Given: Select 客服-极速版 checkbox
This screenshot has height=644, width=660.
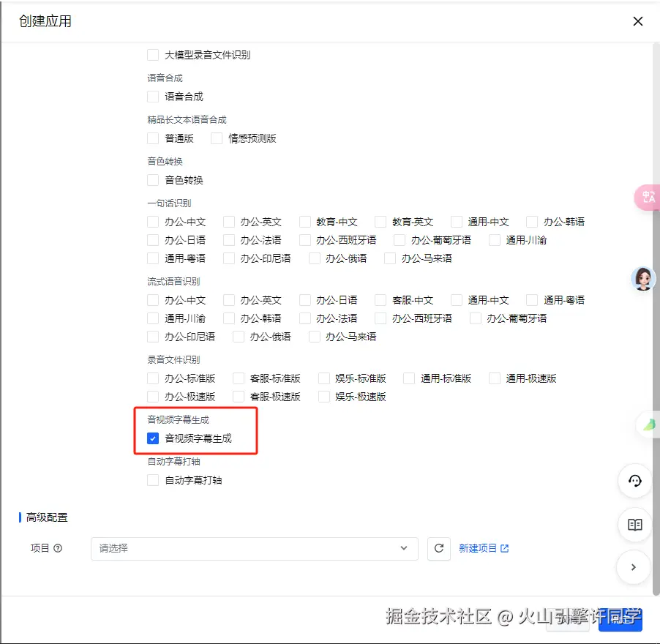Looking at the screenshot, I should 239,397.
